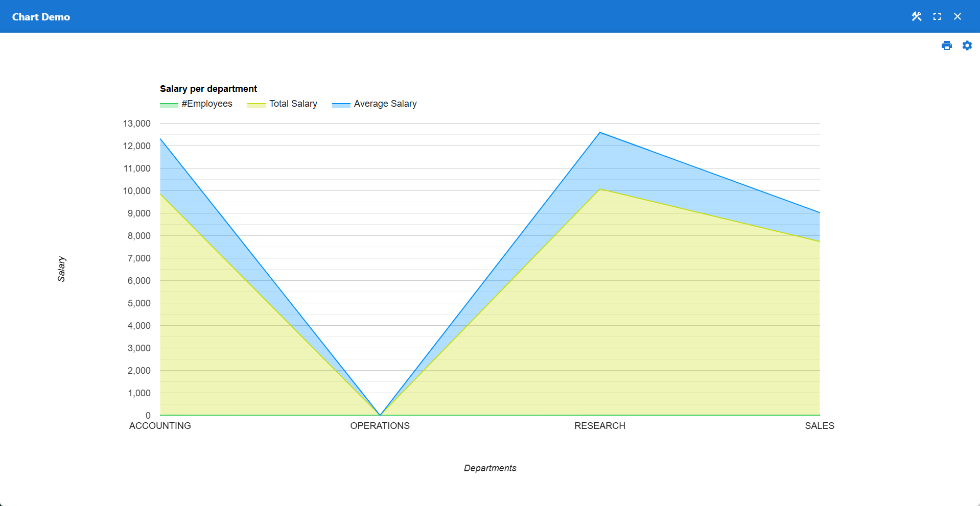Click the green #Employees legend line swatch

click(x=168, y=104)
